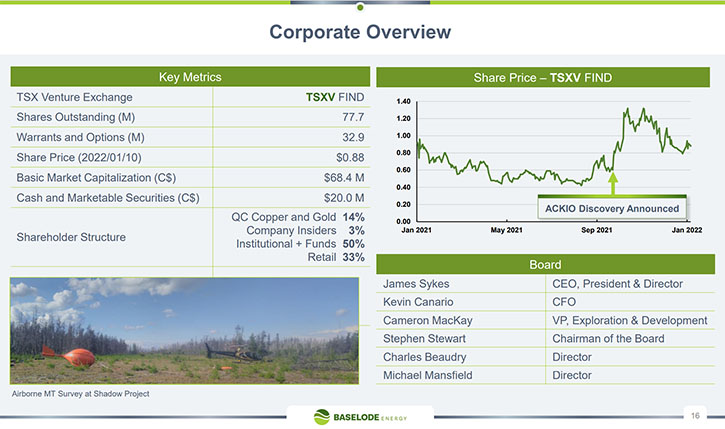The width and height of the screenshot is (725, 429).
Task: Select Retail 33% line
Action: pos(336,257)
